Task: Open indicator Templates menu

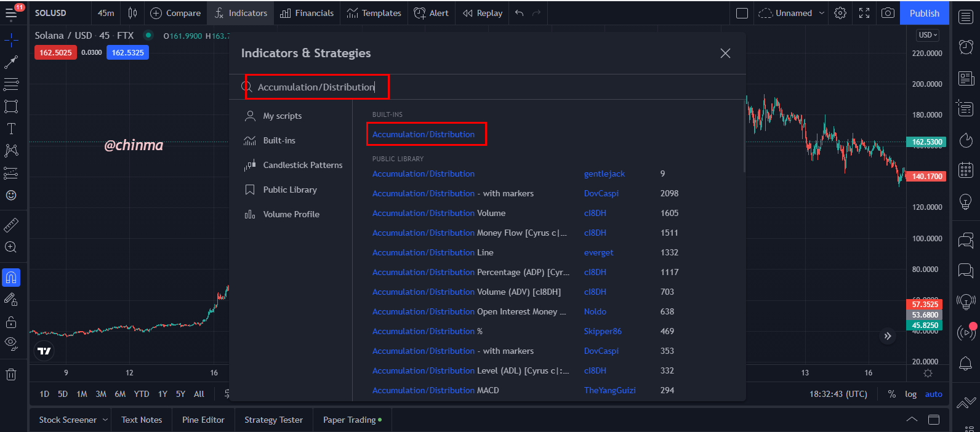Action: coord(374,13)
